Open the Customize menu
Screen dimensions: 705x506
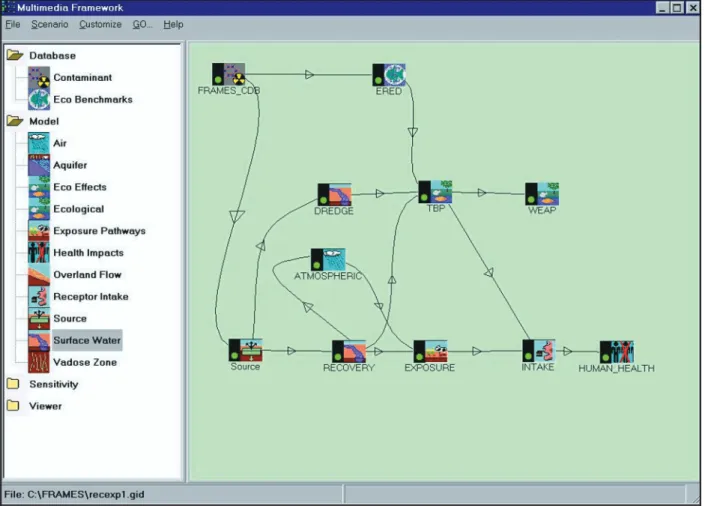coord(100,24)
